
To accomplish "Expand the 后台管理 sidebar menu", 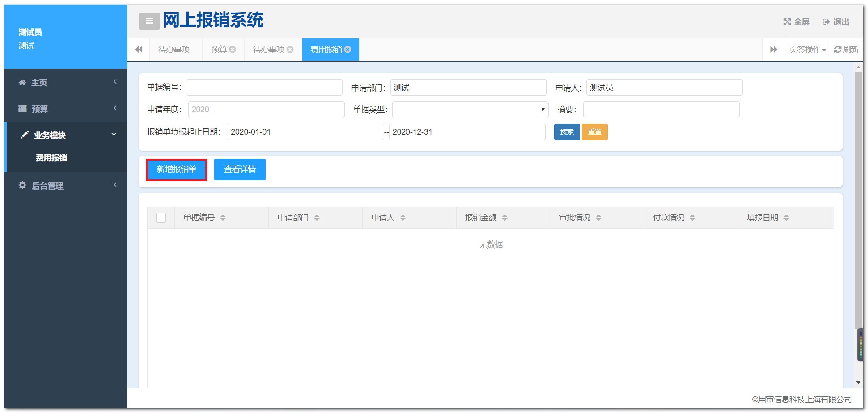I will tap(66, 185).
